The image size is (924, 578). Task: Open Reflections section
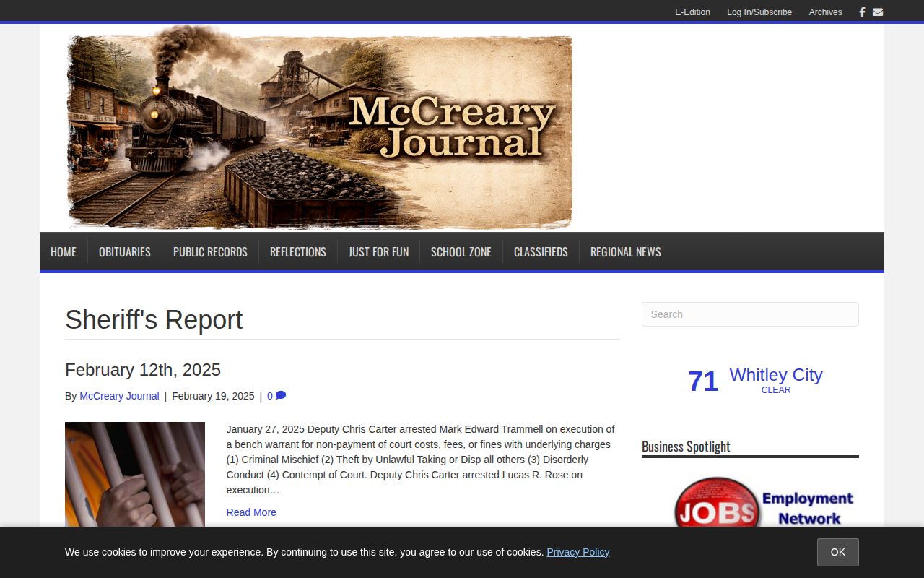[x=298, y=251]
